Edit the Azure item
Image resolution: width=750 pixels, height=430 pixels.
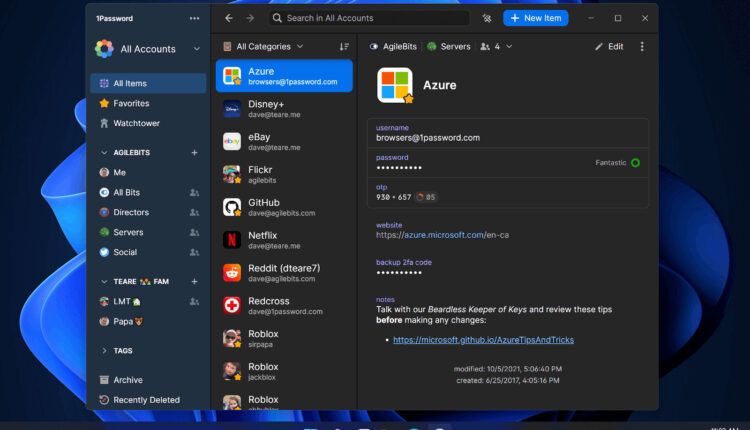tap(609, 46)
